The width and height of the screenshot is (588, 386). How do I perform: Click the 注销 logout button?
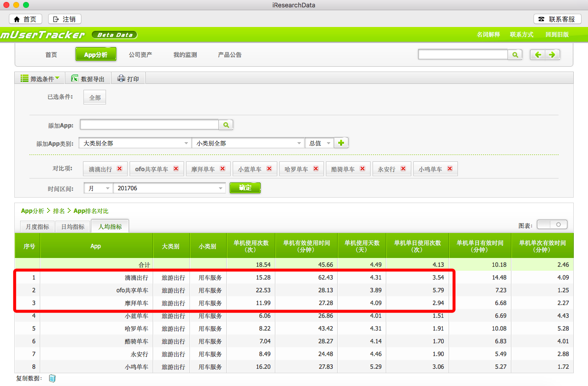[64, 19]
